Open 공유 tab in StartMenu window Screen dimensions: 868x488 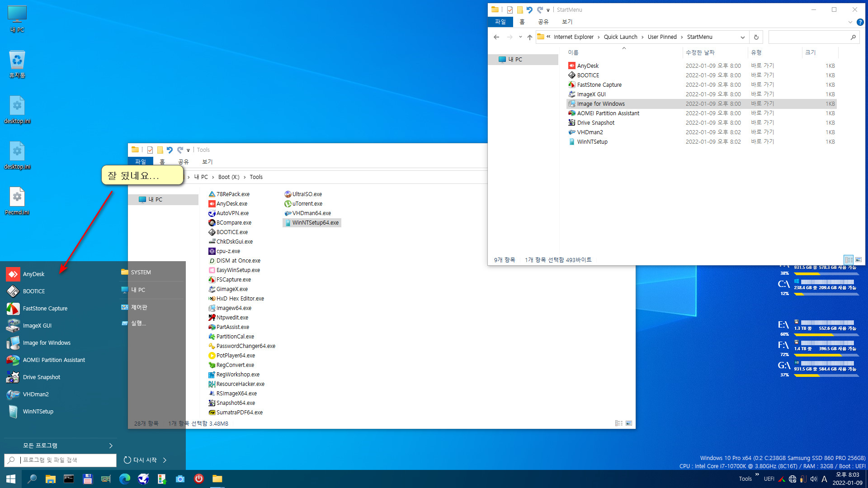click(x=543, y=22)
